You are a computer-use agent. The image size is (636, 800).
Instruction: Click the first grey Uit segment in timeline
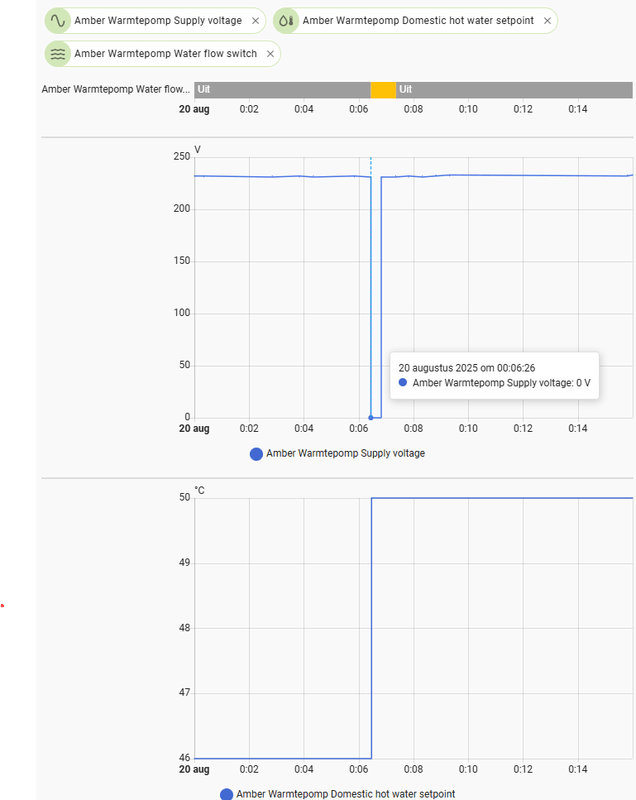[x=283, y=90]
